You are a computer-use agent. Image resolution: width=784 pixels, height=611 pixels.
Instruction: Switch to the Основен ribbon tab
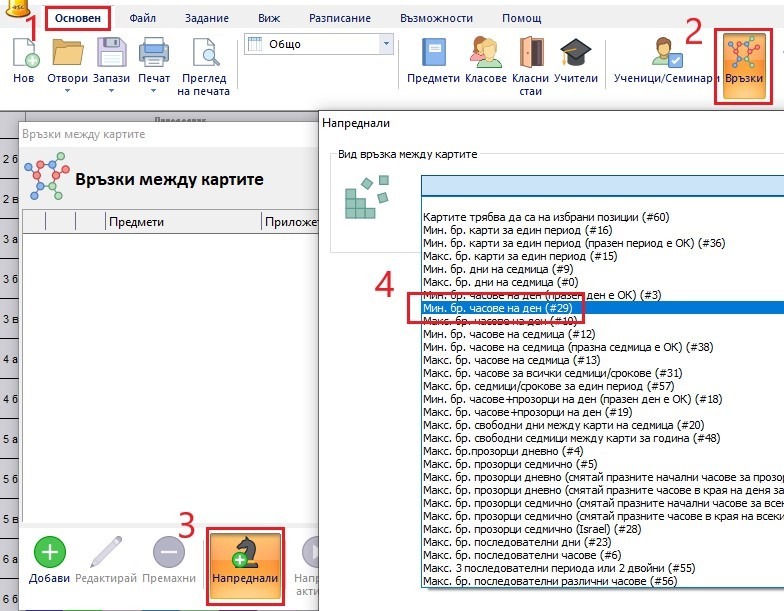pos(78,18)
